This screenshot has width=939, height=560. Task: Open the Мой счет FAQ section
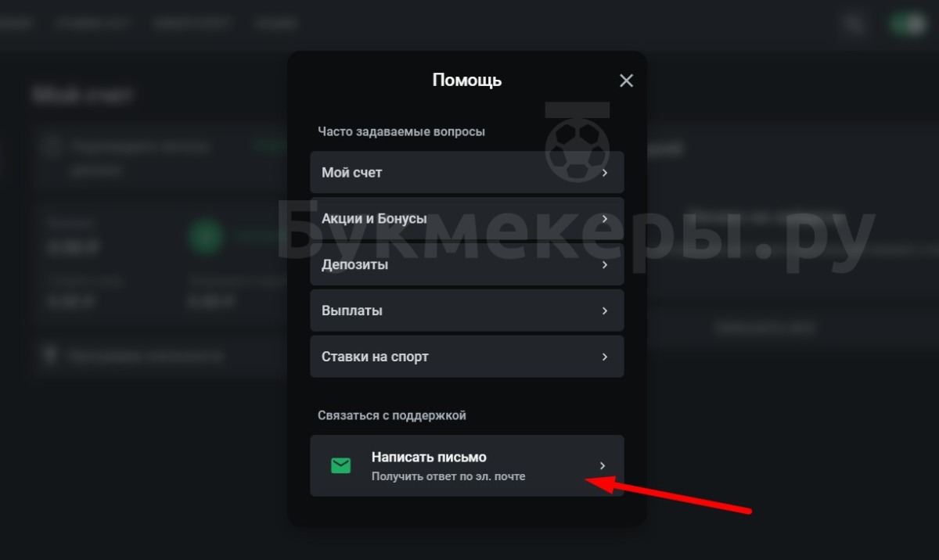(x=467, y=172)
